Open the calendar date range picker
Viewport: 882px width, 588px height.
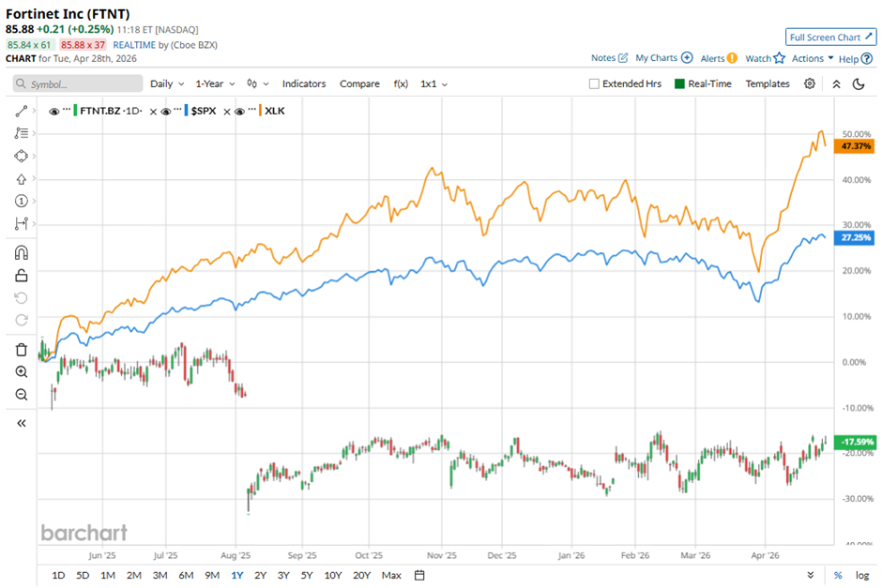click(x=419, y=575)
